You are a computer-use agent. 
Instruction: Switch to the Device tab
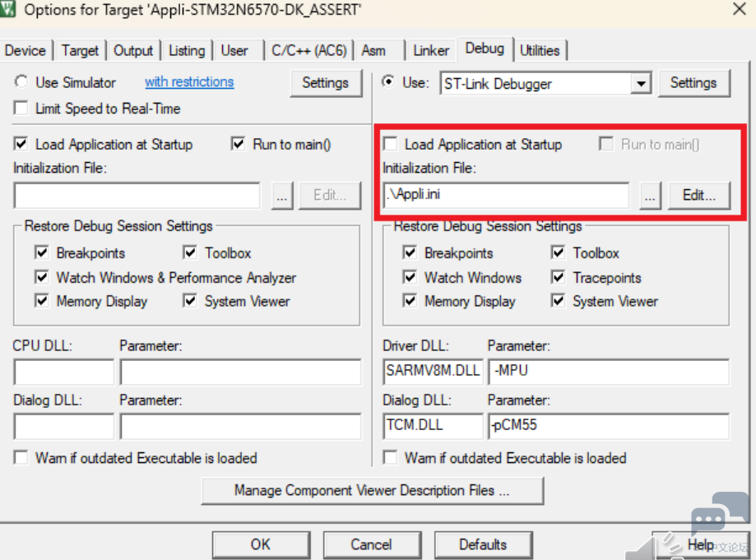pyautogui.click(x=25, y=51)
